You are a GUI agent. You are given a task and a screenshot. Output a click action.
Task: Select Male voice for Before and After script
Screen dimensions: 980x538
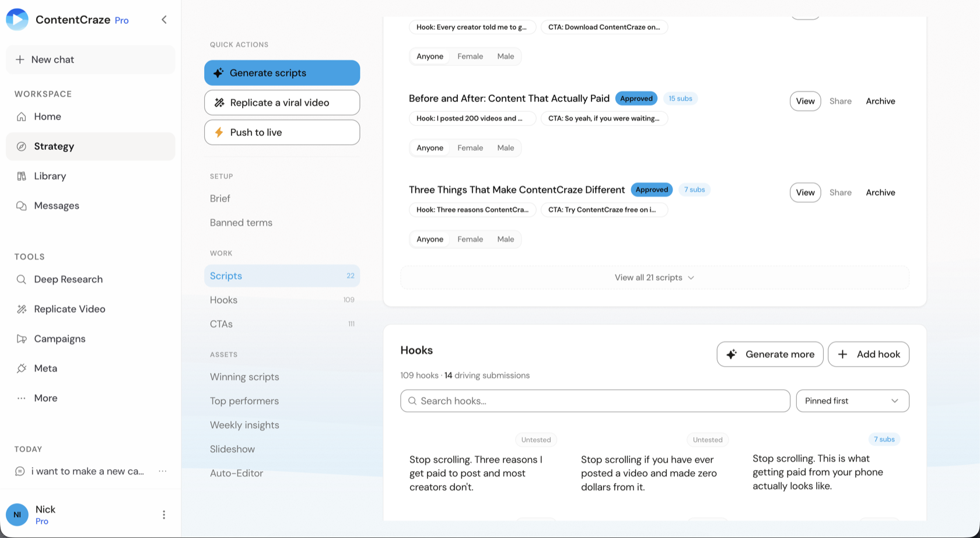coord(506,148)
